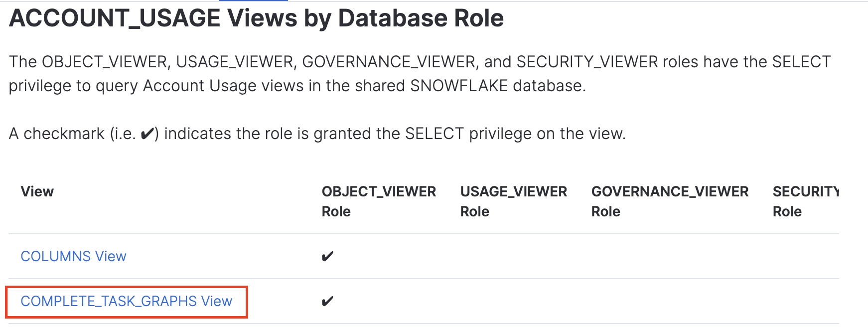Click the checkmark in the COMPLETE_TASK_GRAPHS View row

tap(327, 302)
